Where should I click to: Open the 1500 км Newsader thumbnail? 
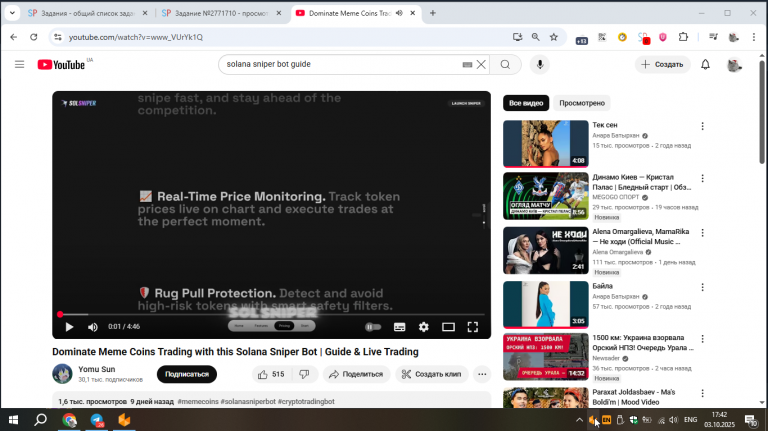pos(546,357)
